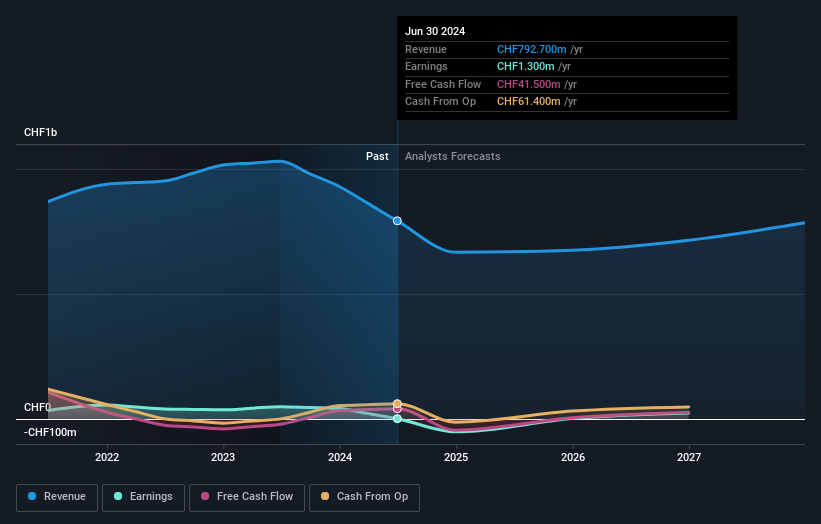821x524 pixels.
Task: Click the Jun 30 2024 tooltip date
Action: pos(435,31)
